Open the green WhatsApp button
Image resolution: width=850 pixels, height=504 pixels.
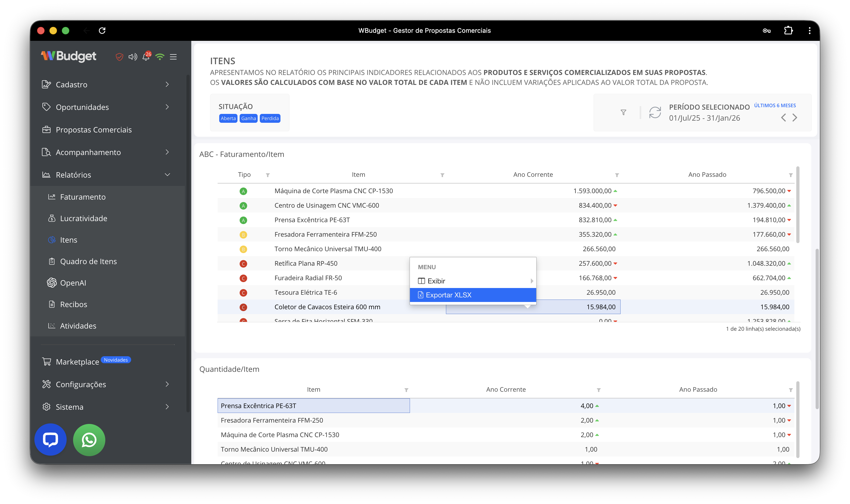point(89,440)
